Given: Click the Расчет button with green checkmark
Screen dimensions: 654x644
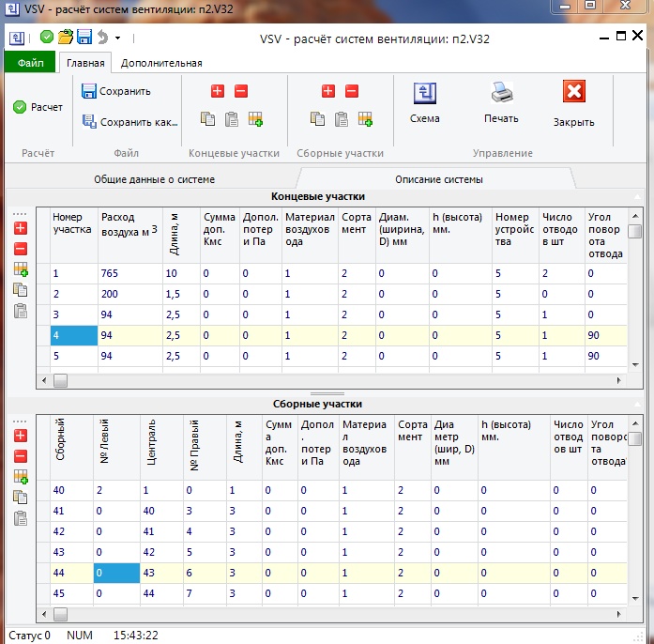Looking at the screenshot, I should click(x=38, y=107).
